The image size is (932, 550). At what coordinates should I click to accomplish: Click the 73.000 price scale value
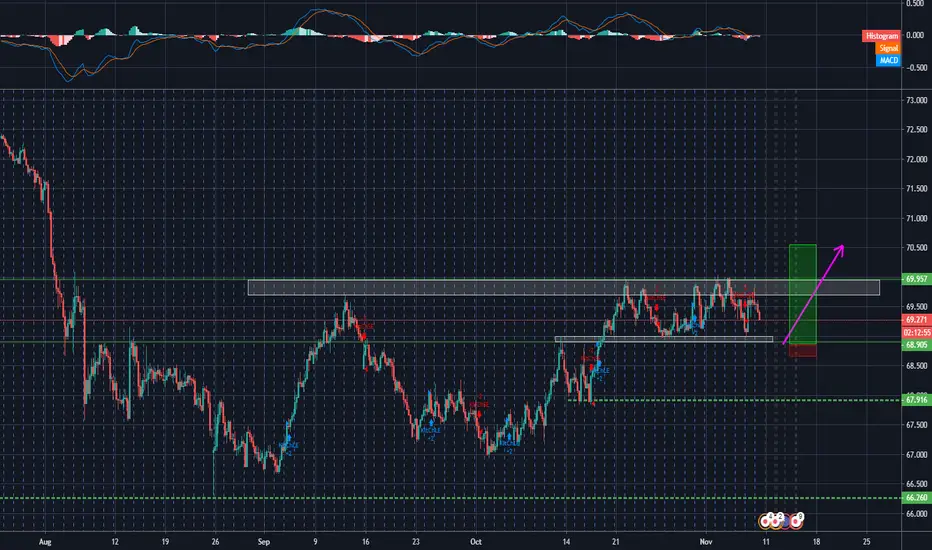click(917, 100)
